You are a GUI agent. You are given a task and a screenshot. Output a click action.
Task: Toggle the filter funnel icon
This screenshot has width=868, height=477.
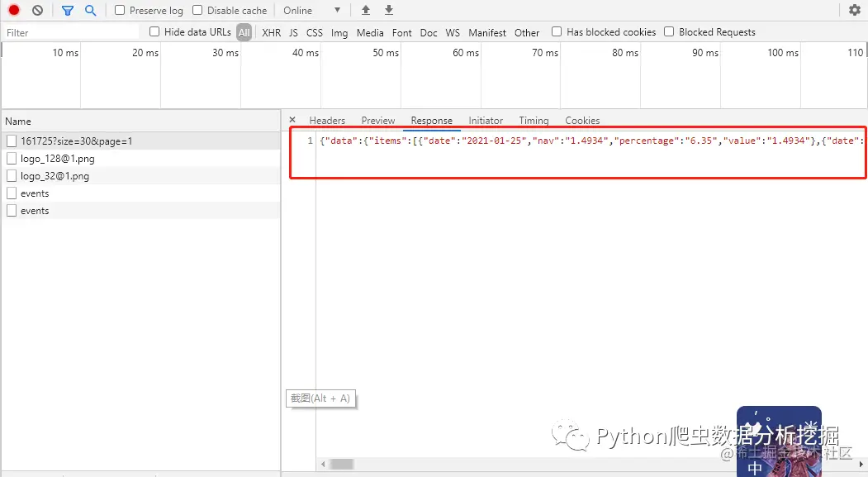coord(68,10)
